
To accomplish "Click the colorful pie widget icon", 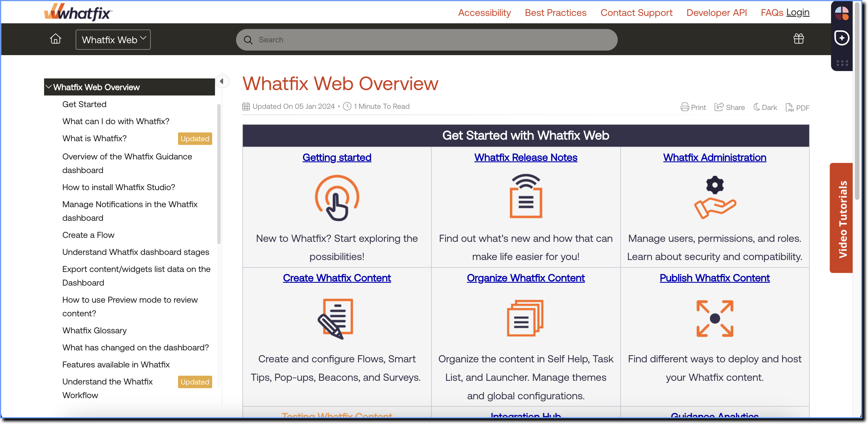I will (x=841, y=13).
